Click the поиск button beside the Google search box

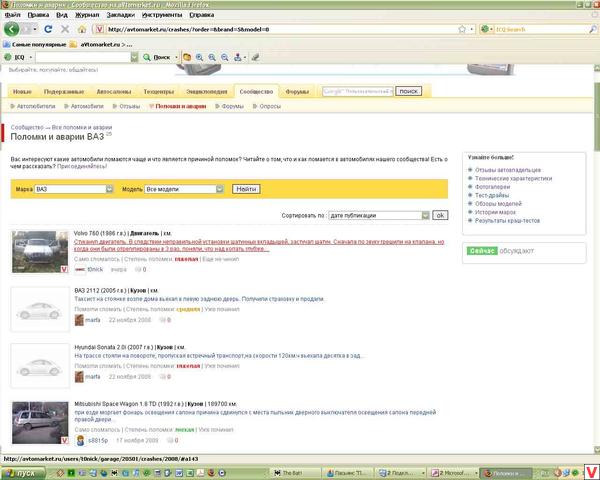pyautogui.click(x=409, y=91)
